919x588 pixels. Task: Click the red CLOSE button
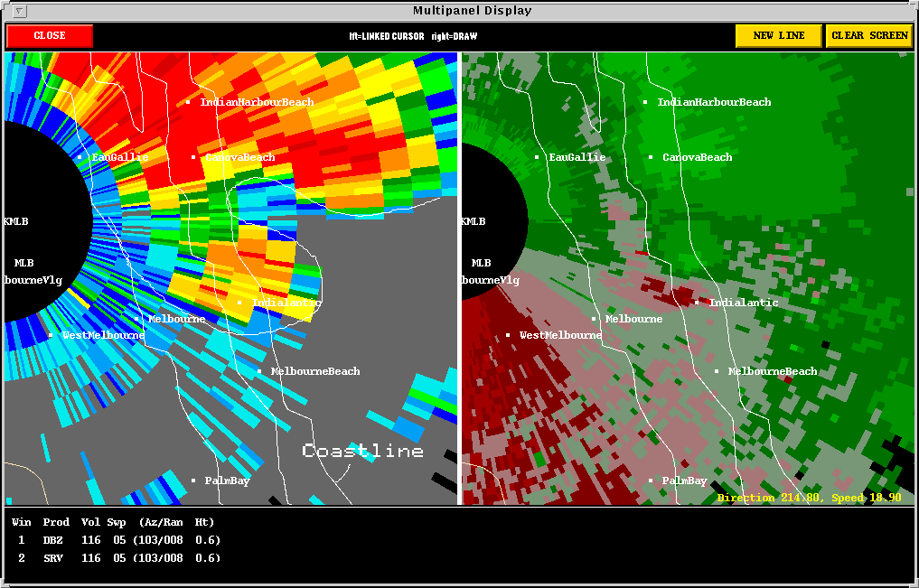[50, 36]
